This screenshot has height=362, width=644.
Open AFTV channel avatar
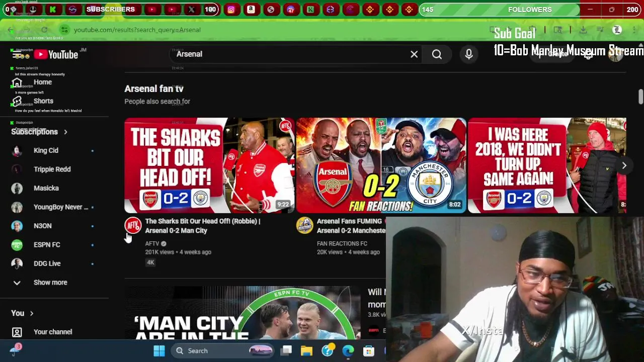(133, 226)
